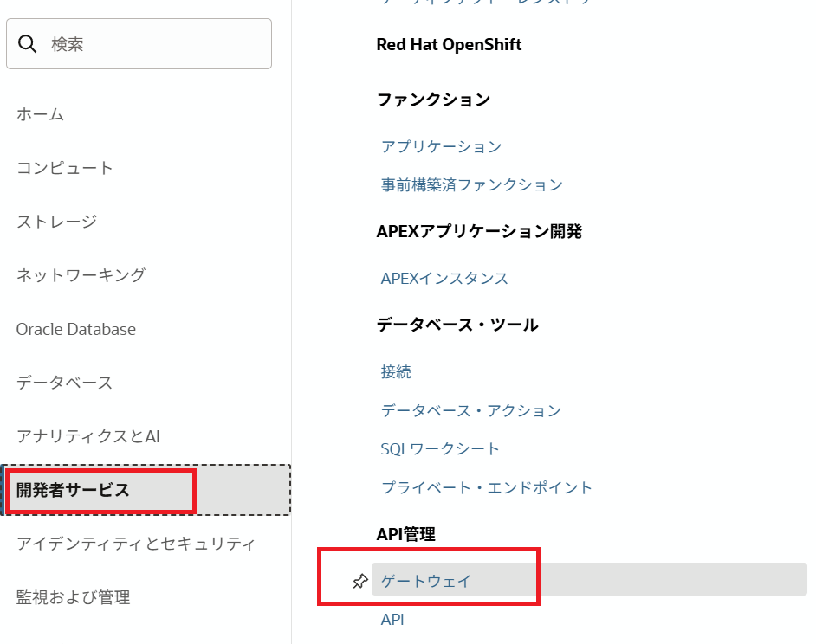Click 接続 under データベース・ツール
816x644 pixels.
396,371
